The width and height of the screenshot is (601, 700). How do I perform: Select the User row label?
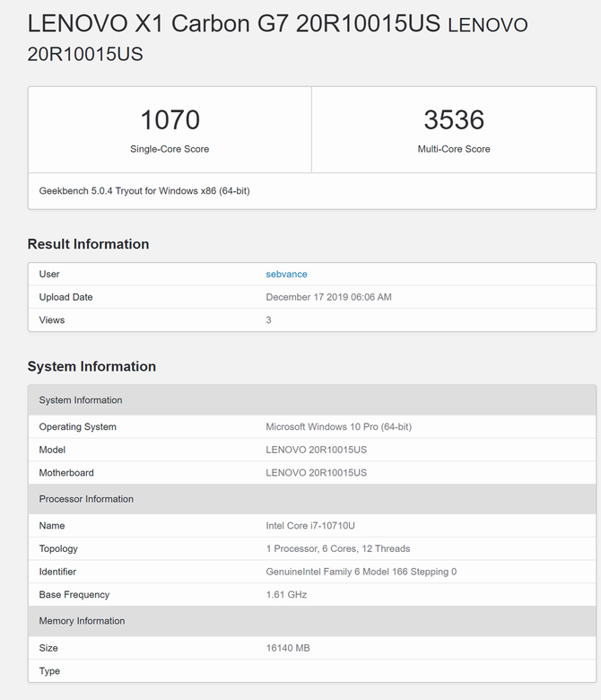tap(49, 274)
